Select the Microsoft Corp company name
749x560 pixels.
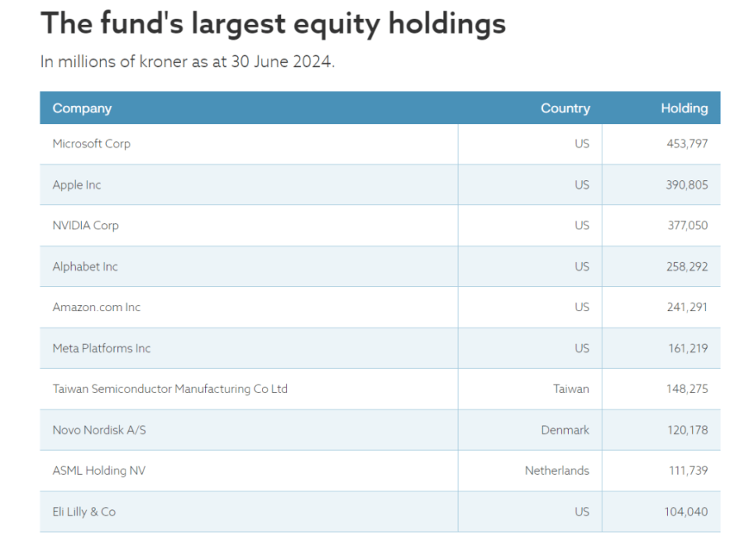point(91,144)
